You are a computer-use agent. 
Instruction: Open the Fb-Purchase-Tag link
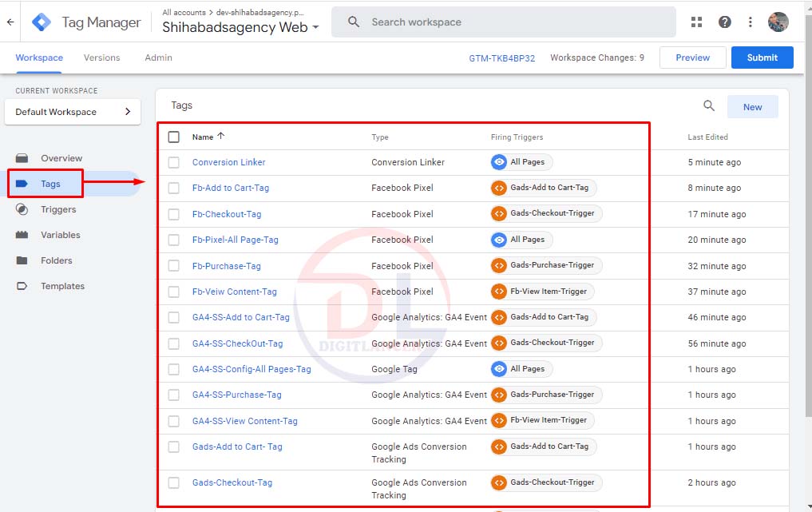[226, 266]
